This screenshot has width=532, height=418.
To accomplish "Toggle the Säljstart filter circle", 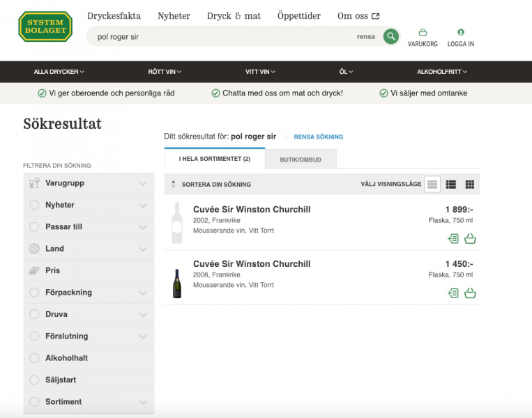I will [x=34, y=380].
